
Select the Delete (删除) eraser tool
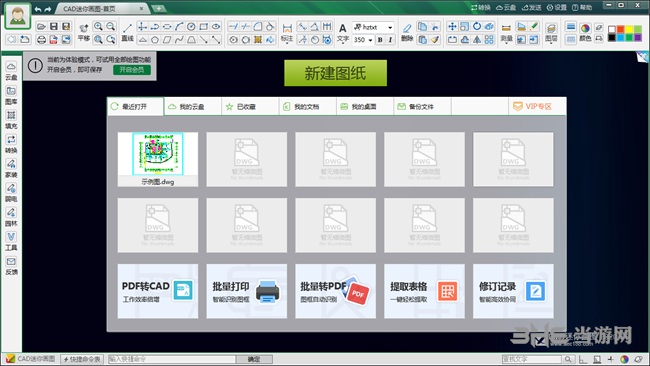coord(407,33)
